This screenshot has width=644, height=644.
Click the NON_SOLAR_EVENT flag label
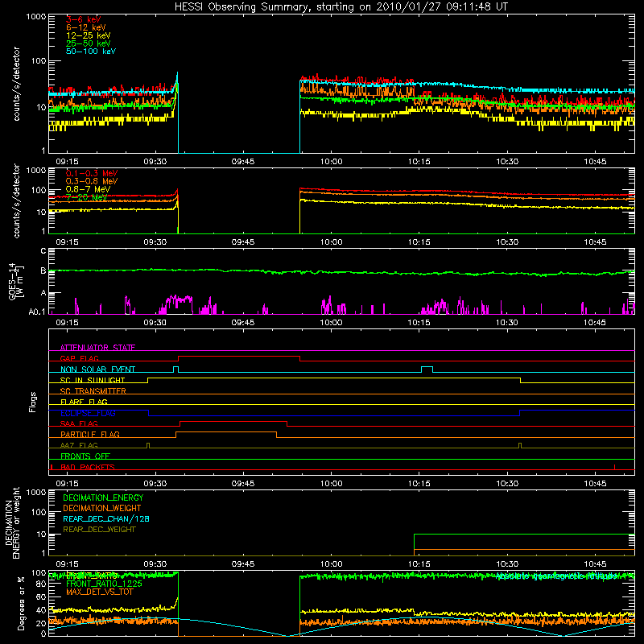coord(97,369)
